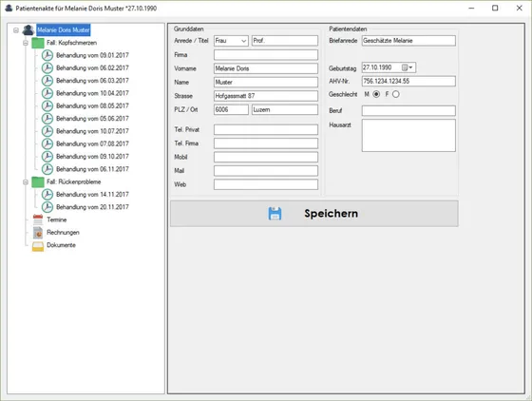Open PDF icon for Behandlung vom 09.01.2017
Screen dimensions: 532x401
[47, 55]
